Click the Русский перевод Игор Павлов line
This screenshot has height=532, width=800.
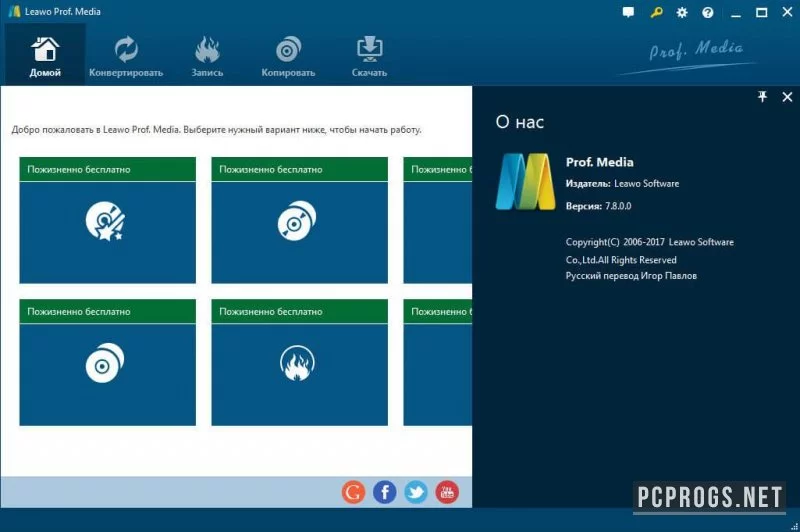click(x=631, y=276)
